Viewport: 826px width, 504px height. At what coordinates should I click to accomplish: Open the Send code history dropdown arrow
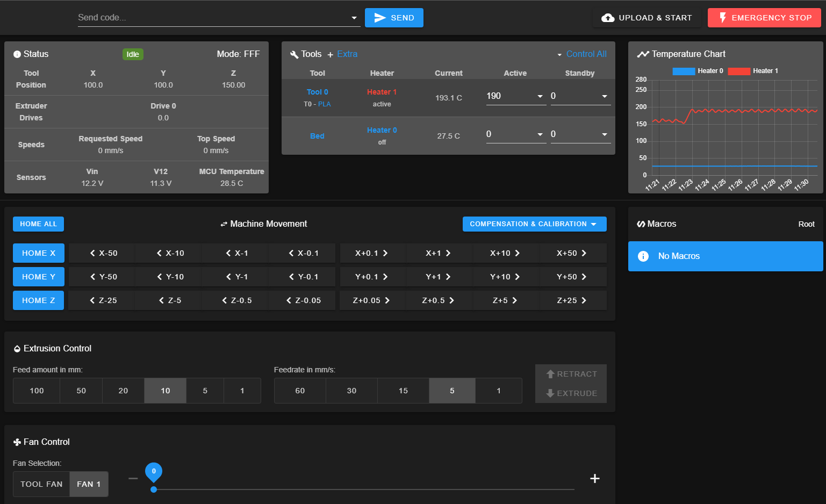[354, 18]
